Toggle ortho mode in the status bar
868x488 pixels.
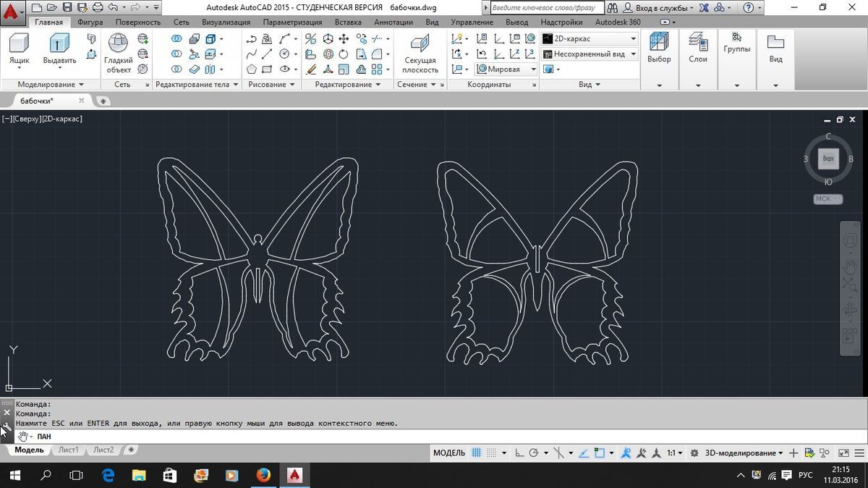coord(519,453)
